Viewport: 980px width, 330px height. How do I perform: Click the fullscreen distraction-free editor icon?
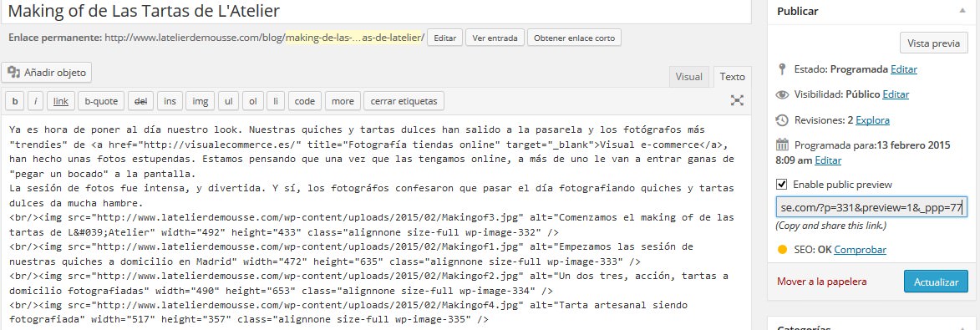tap(737, 100)
